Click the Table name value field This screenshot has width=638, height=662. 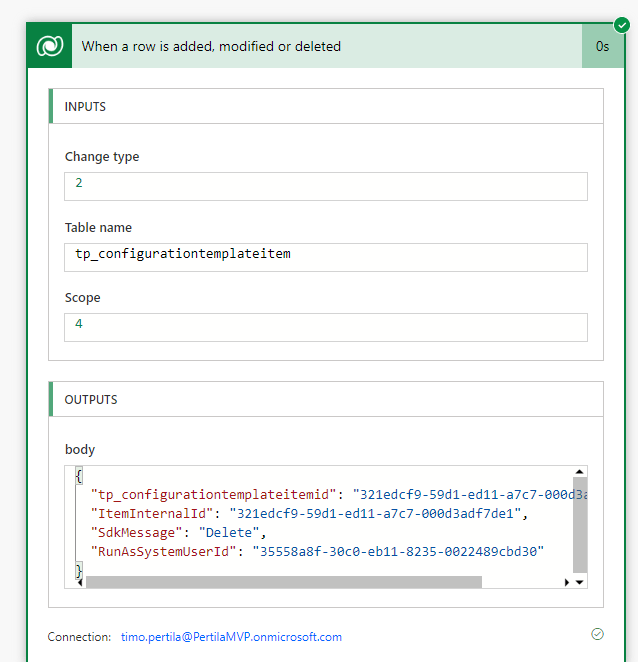(325, 256)
